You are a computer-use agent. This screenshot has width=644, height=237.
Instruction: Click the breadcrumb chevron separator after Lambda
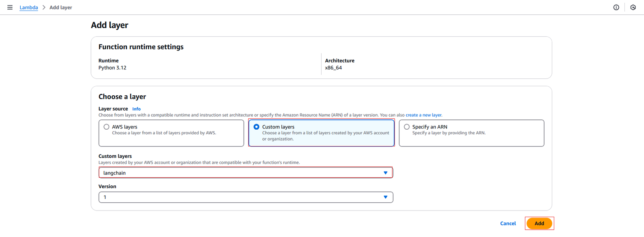pos(44,7)
